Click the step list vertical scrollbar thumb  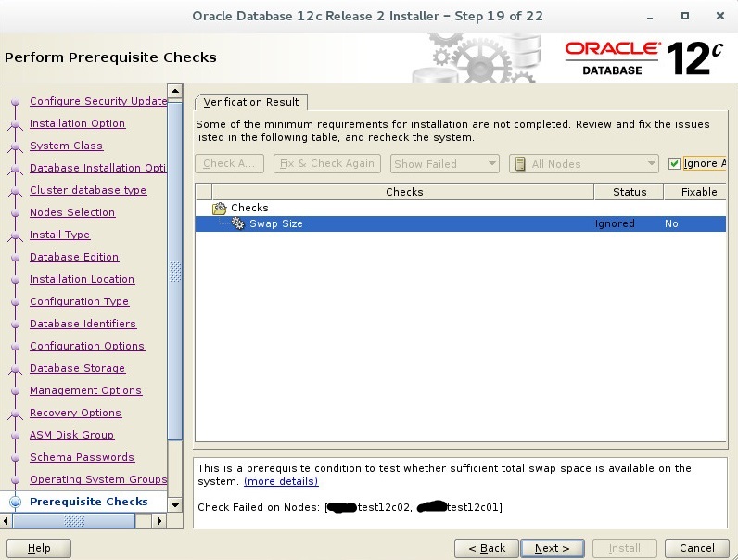[x=175, y=272]
